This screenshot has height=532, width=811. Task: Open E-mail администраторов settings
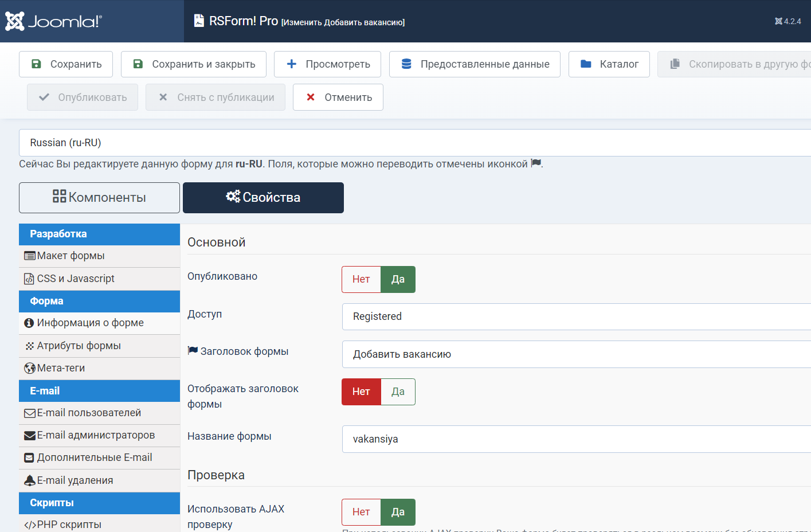(x=96, y=435)
